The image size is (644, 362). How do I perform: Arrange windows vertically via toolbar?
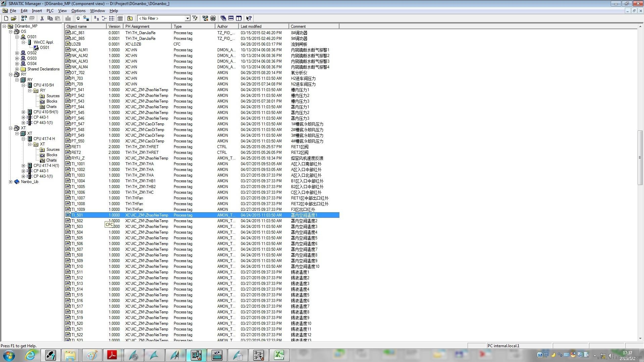click(x=239, y=18)
